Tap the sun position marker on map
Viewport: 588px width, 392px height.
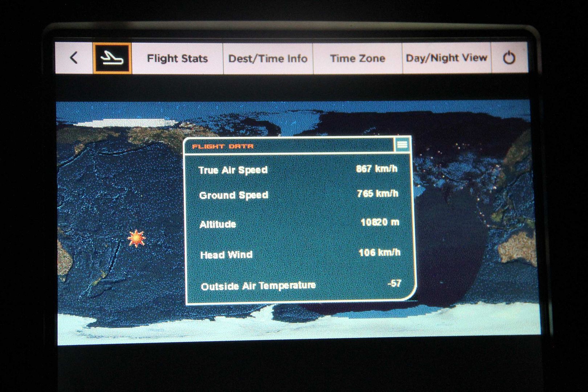click(x=136, y=238)
